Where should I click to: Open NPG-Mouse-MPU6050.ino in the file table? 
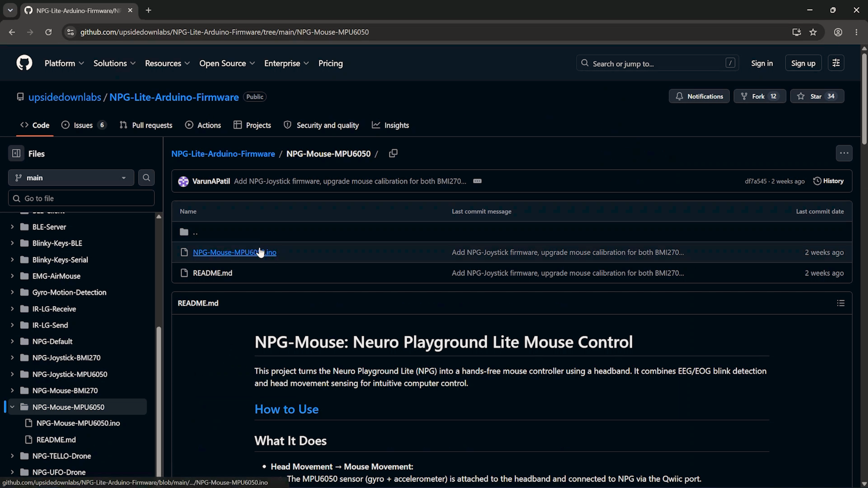tap(235, 252)
